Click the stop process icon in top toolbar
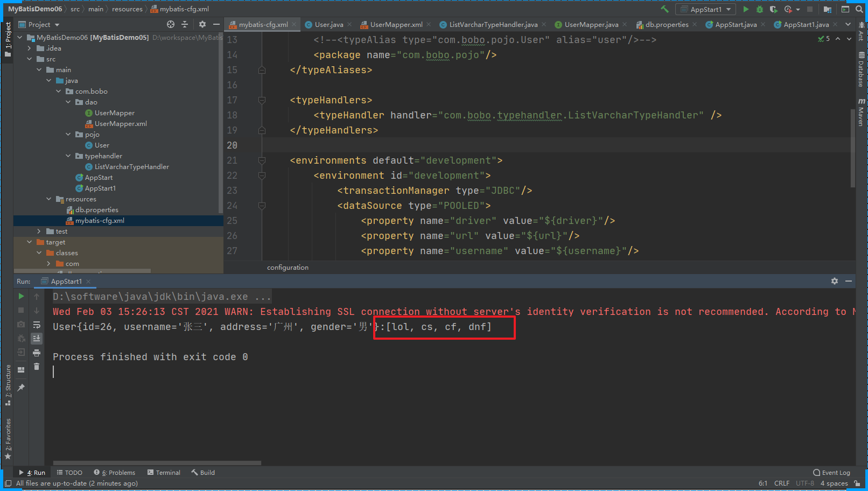The height and width of the screenshot is (491, 868). [x=810, y=9]
